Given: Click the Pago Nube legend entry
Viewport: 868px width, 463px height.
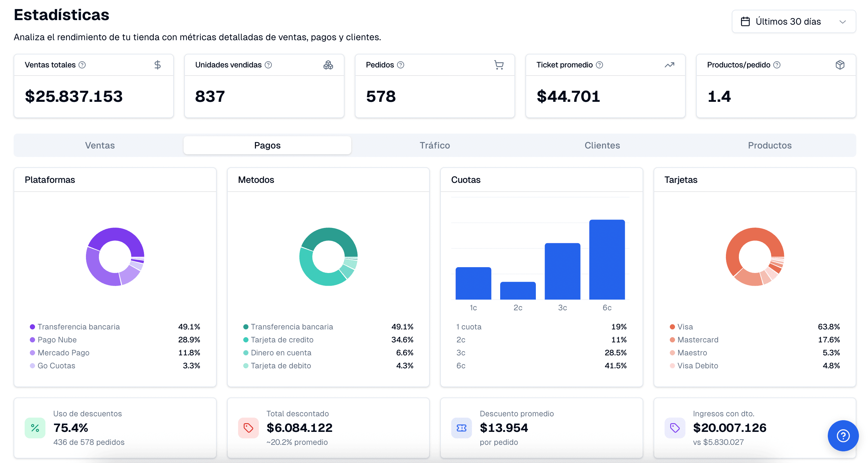Looking at the screenshot, I should pos(57,339).
